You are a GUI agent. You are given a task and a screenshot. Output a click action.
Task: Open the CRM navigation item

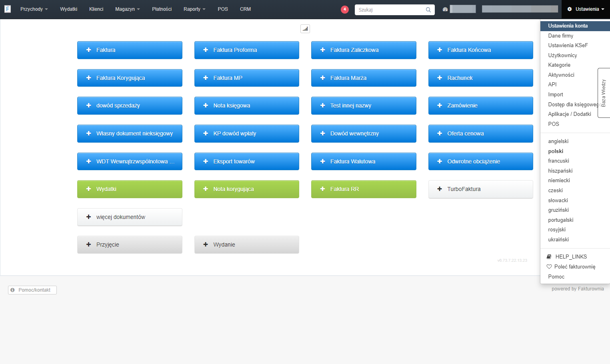pyautogui.click(x=245, y=9)
